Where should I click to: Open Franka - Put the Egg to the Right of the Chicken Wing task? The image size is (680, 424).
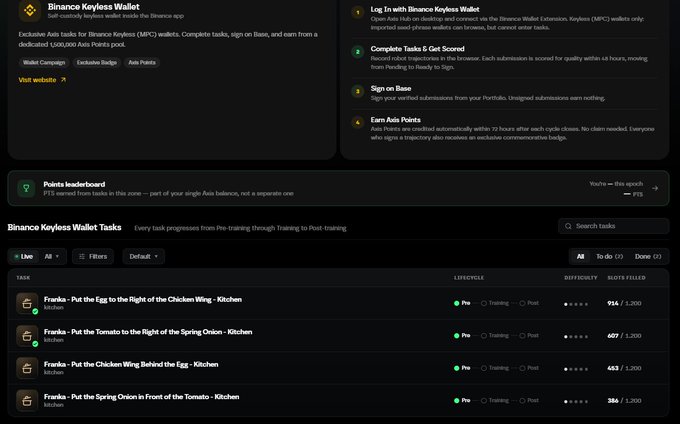[143, 299]
